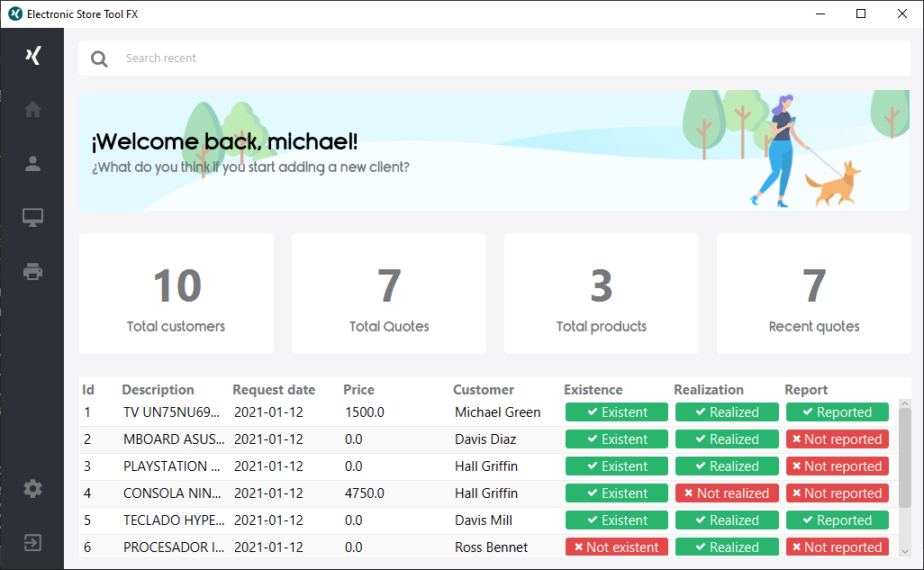The width and height of the screenshot is (924, 570).
Task: Sort by Customer column header
Action: [484, 390]
